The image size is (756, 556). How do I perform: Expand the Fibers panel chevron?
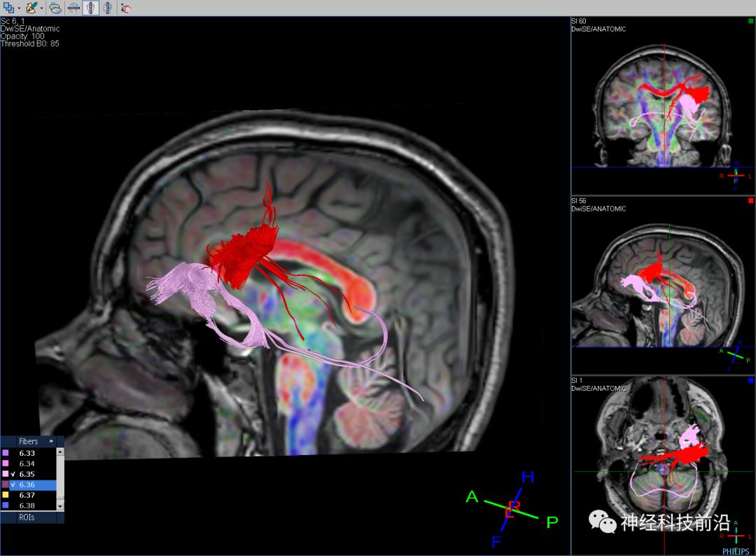[x=51, y=440]
